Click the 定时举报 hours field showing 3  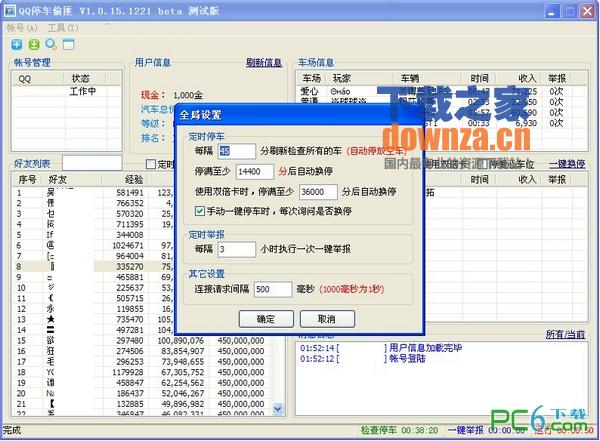236,250
